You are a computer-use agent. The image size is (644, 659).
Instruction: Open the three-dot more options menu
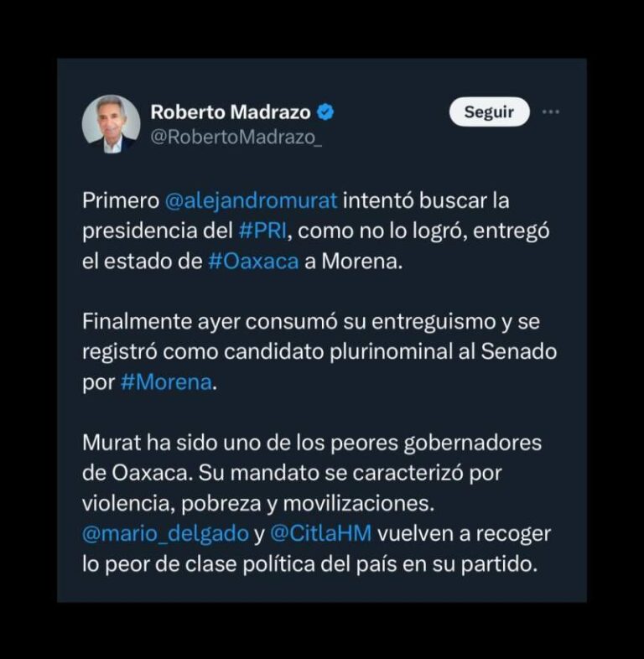(550, 112)
